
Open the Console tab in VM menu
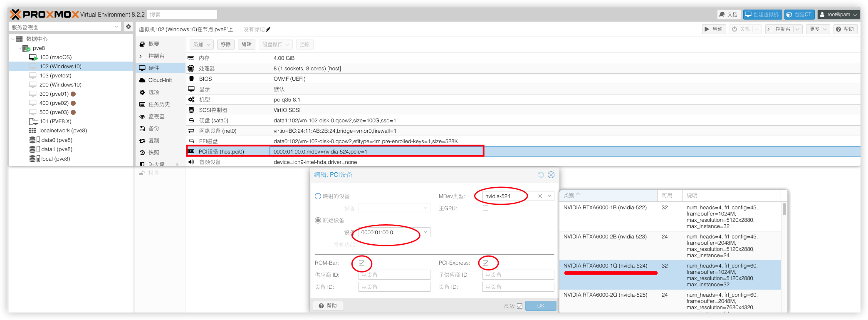tap(161, 56)
